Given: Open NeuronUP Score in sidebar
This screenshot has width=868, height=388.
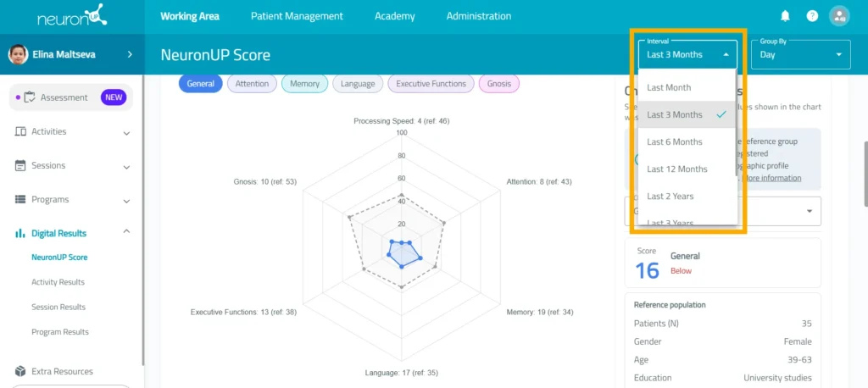Looking at the screenshot, I should (x=59, y=257).
